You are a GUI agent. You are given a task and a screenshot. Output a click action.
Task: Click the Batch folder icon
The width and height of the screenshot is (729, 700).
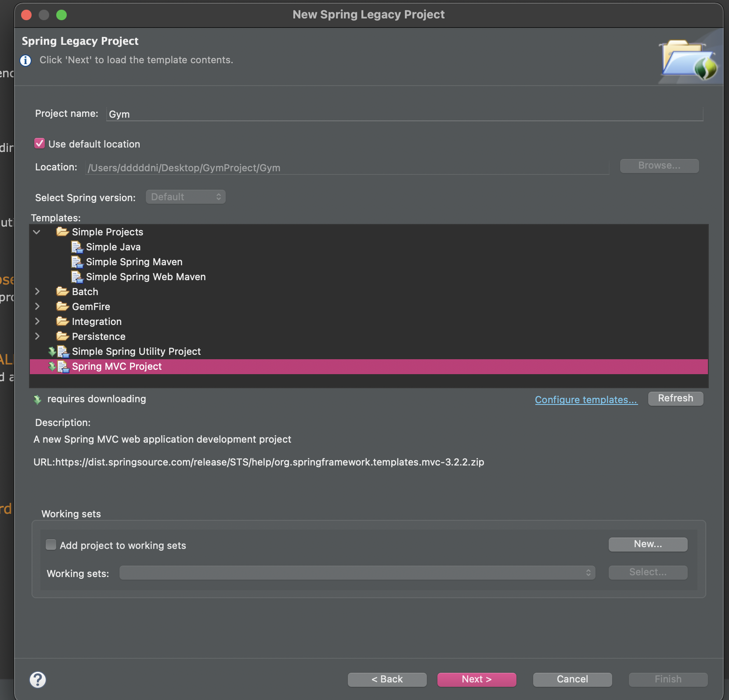(x=62, y=291)
